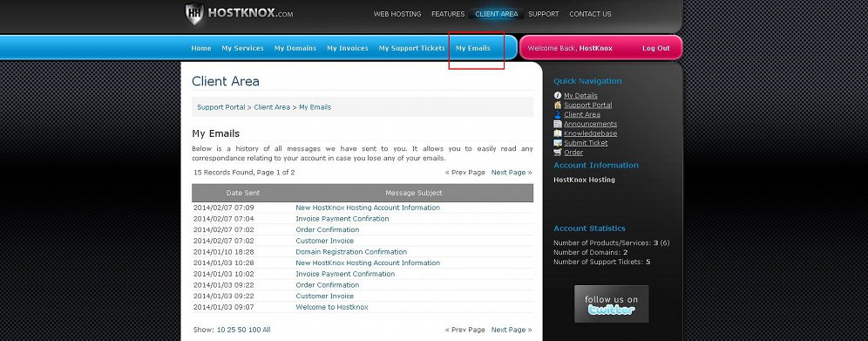Click the Log Out button
The height and width of the screenshot is (341, 868).
point(656,48)
